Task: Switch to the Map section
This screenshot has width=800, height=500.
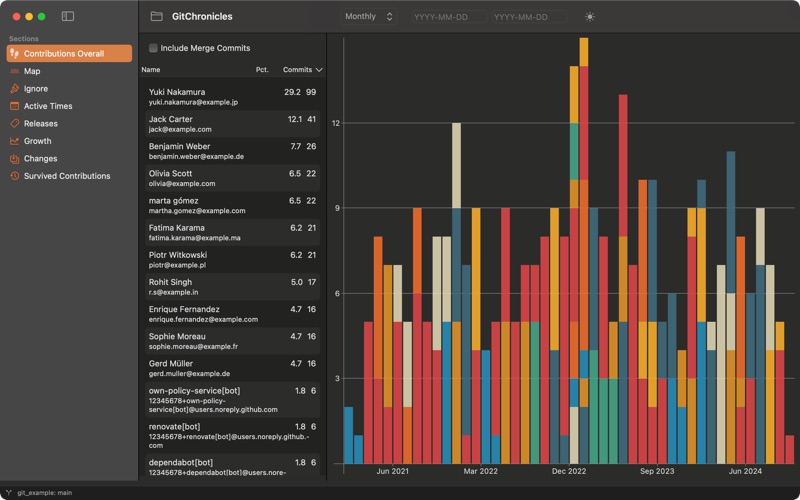Action: click(69, 71)
